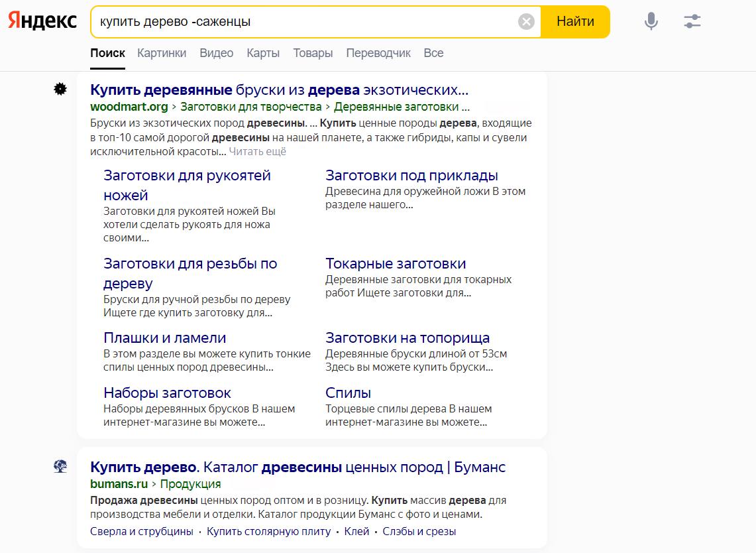Open the Товары tab

[x=313, y=53]
